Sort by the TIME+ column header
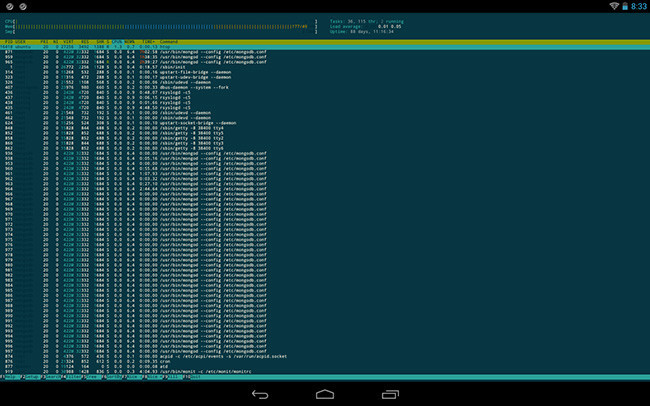Screen dimensions: 650x406 point(148,42)
